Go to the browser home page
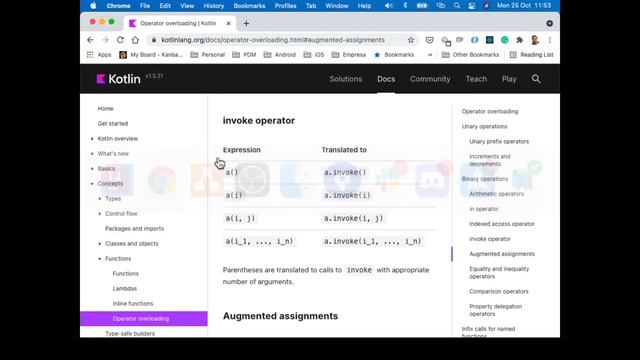640x360 pixels. pyautogui.click(x=135, y=40)
